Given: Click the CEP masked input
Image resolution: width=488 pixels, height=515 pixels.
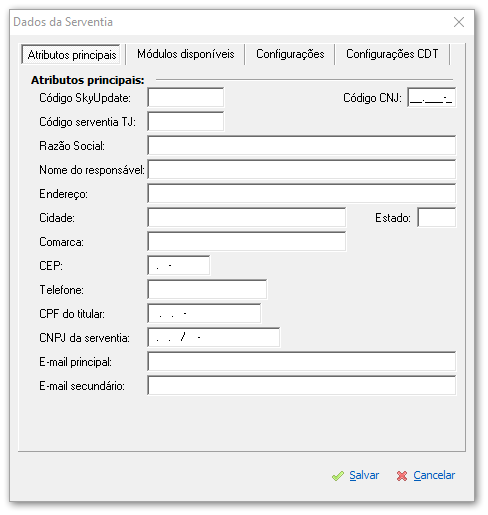Looking at the screenshot, I should [x=179, y=265].
